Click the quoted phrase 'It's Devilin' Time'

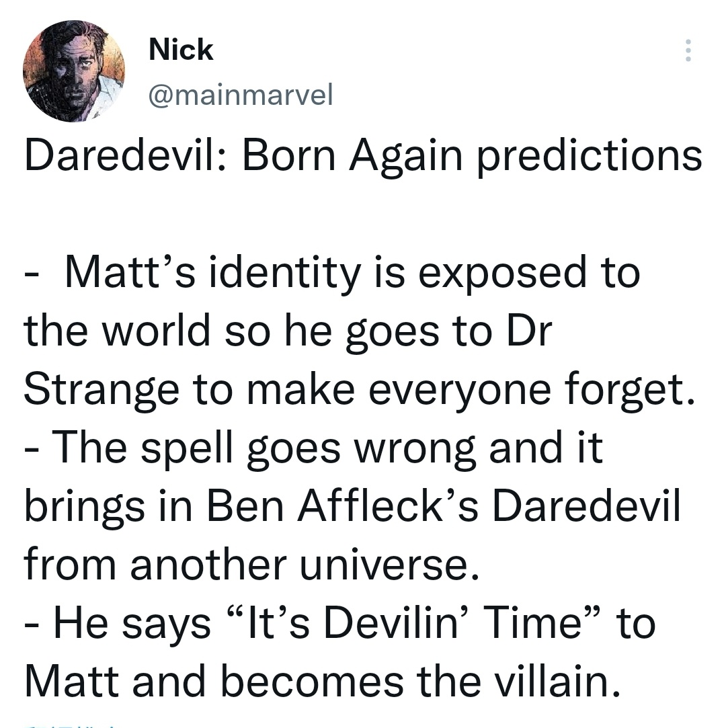pos(413,622)
